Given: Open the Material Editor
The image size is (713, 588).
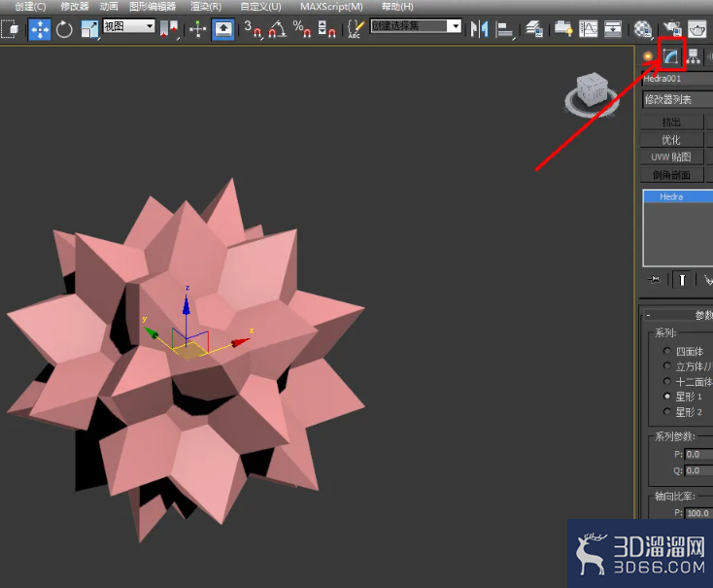Looking at the screenshot, I should click(x=642, y=29).
